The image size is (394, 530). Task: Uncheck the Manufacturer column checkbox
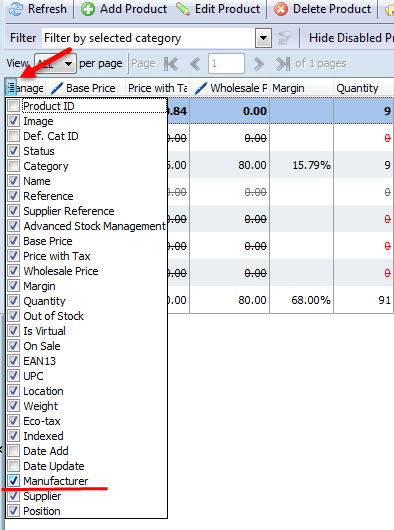(14, 481)
